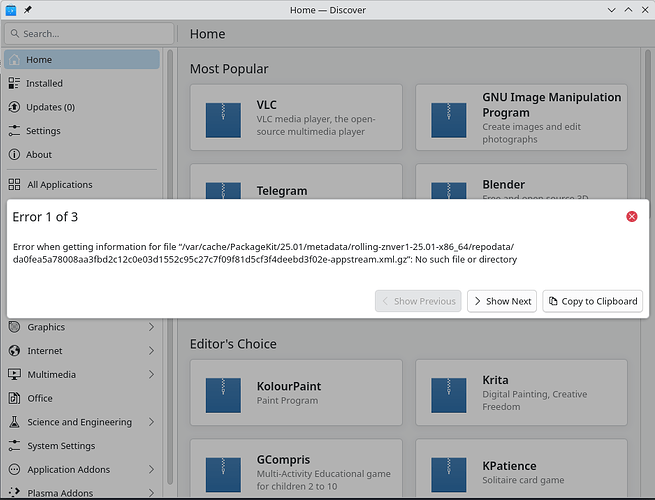Viewport: 655px width, 500px height.
Task: Click Copy to Clipboard button
Action: [592, 301]
